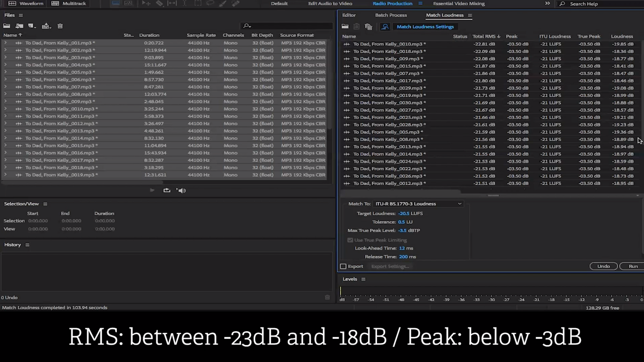Switch to Waveform editor view
The height and width of the screenshot is (362, 644).
[x=26, y=4]
